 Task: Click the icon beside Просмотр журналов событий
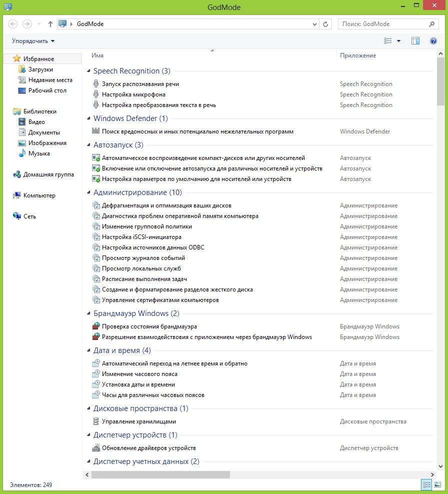[96, 257]
